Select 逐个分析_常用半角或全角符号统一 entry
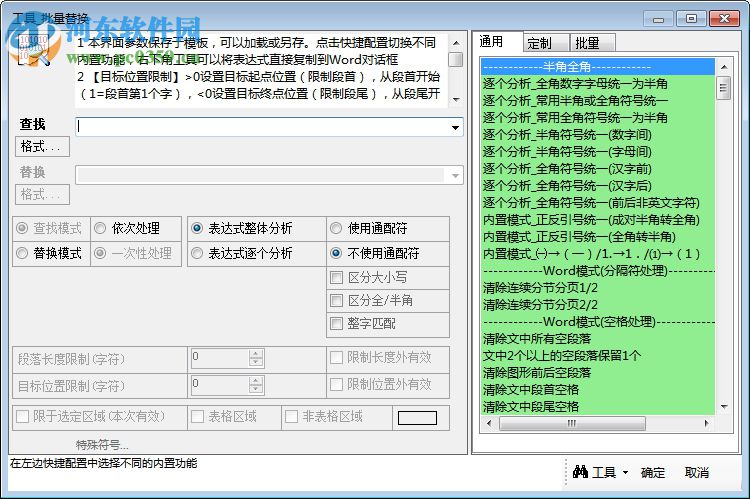This screenshot has width=750, height=499. point(598,100)
